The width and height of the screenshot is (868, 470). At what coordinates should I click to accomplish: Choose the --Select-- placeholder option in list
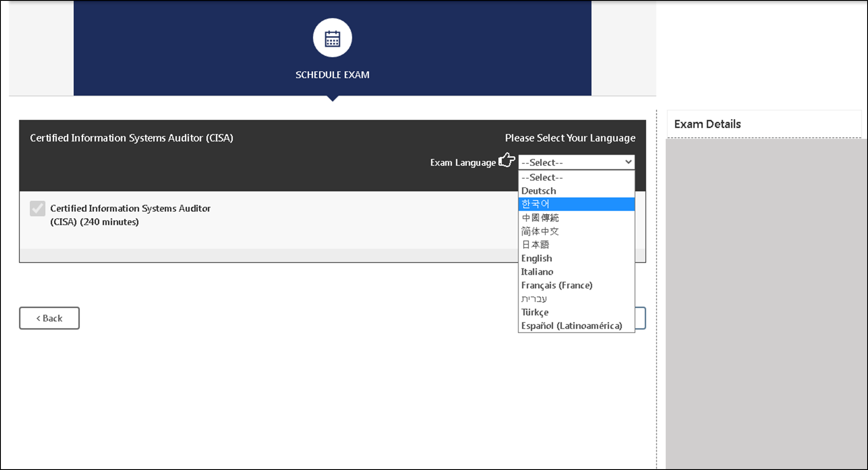click(x=576, y=177)
